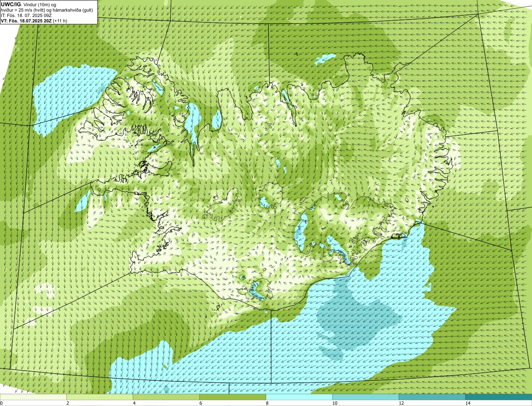Click the scale label "14"
Image resolution: width=532 pixels, height=406 pixels.
[x=468, y=403]
